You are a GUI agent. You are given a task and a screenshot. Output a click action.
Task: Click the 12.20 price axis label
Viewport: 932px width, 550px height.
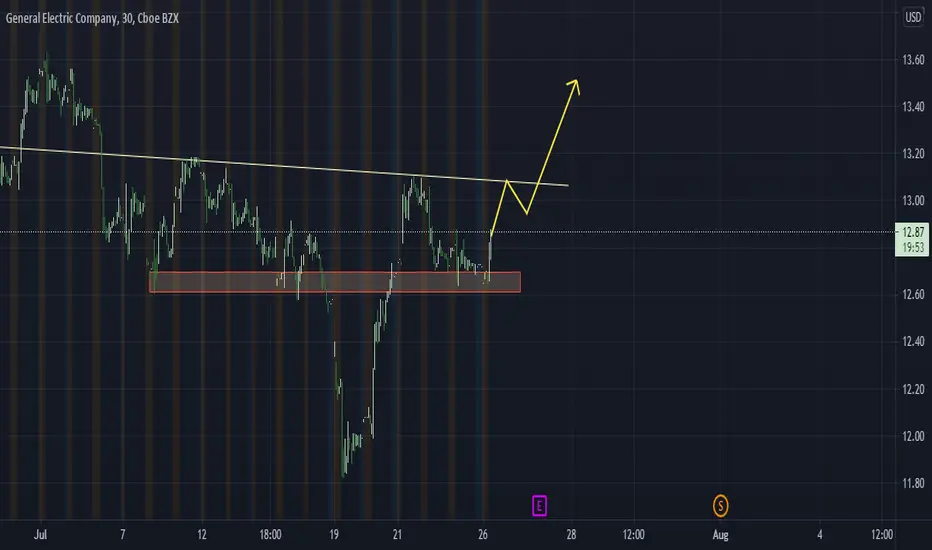tap(913, 389)
